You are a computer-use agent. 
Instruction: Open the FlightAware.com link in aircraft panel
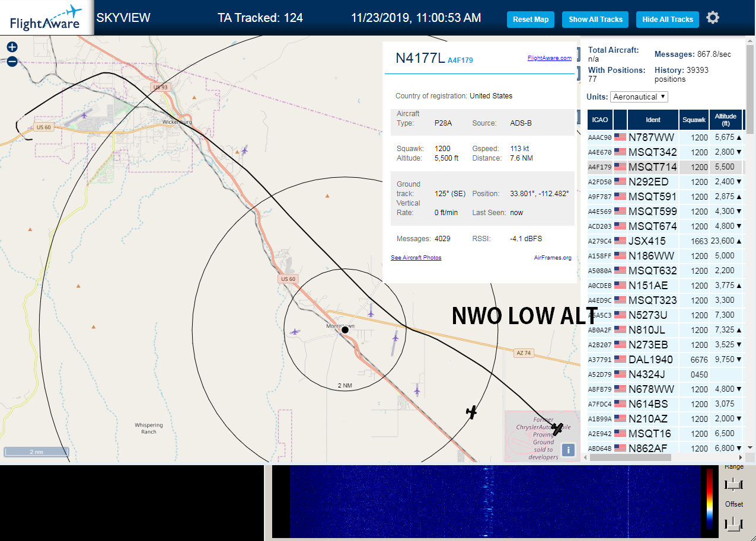(x=549, y=58)
